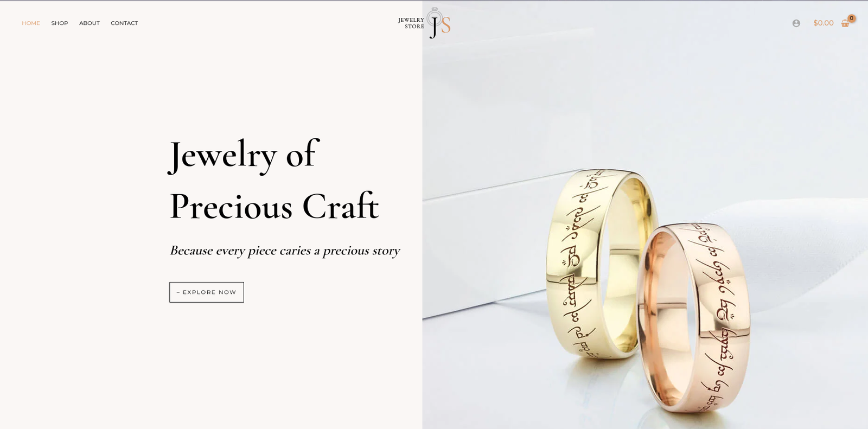
Task: Click the 'Precious Craft' headline line
Action: [x=274, y=206]
